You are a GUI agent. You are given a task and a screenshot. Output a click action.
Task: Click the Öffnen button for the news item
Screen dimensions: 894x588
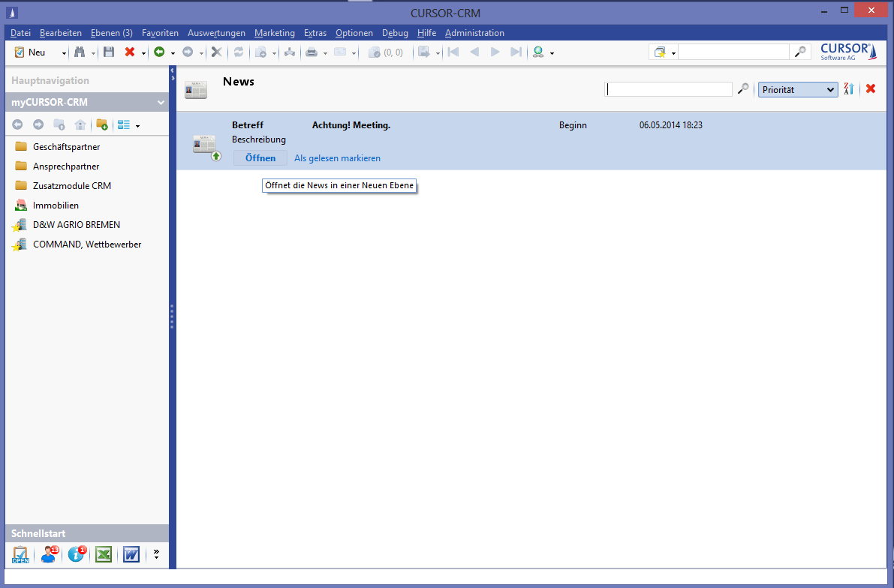260,158
